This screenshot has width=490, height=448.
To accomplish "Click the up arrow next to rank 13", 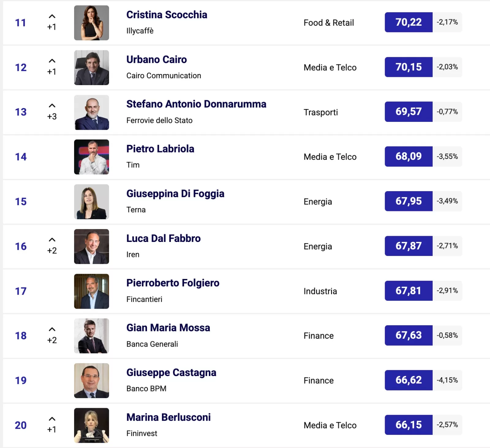I will pos(52,106).
